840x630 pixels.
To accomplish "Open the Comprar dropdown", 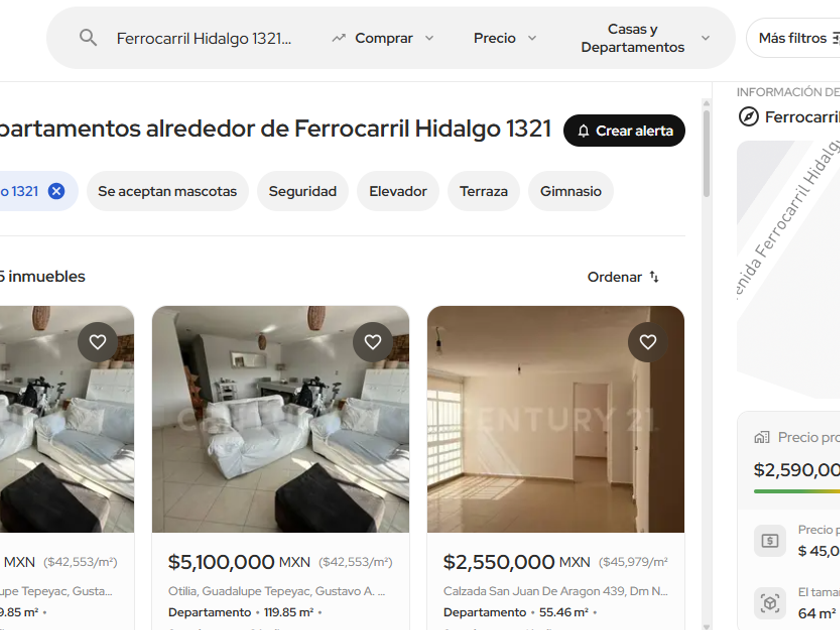I will click(382, 38).
